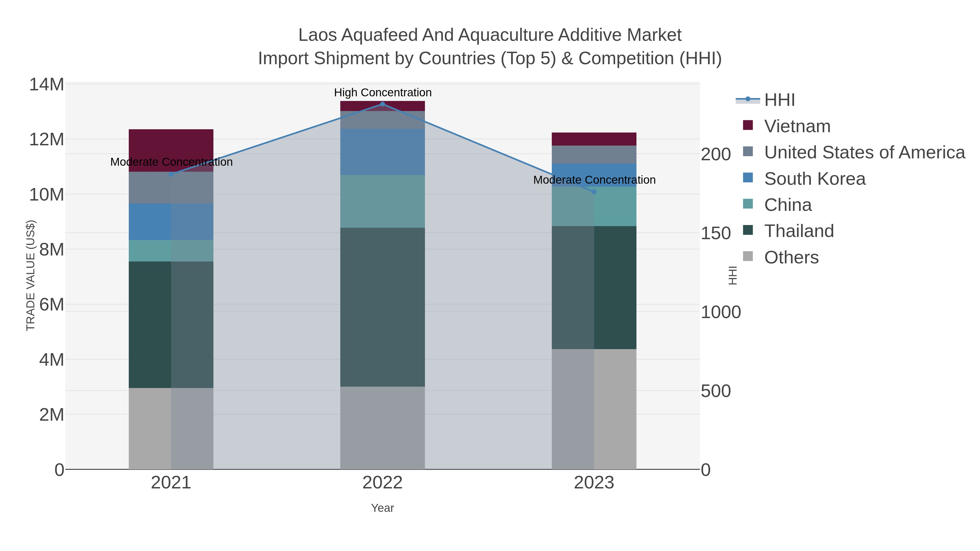Screen dimensions: 980x551
Task: Click the China bar segment for 2022
Action: 383,202
